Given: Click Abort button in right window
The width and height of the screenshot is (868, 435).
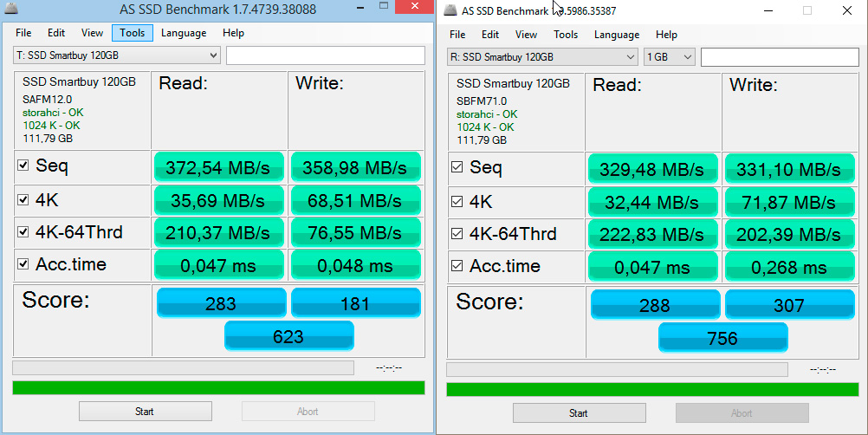Looking at the screenshot, I should click(x=742, y=412).
